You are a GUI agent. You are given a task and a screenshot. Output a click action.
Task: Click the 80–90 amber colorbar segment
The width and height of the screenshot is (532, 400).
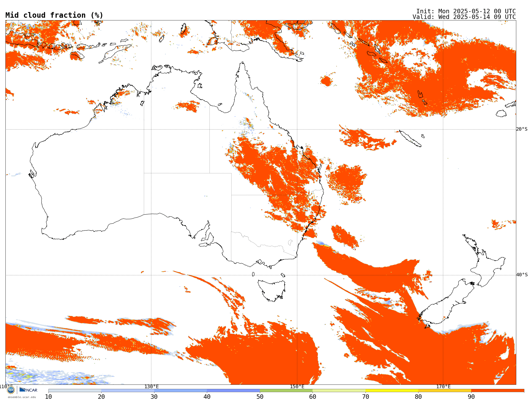tap(445, 391)
